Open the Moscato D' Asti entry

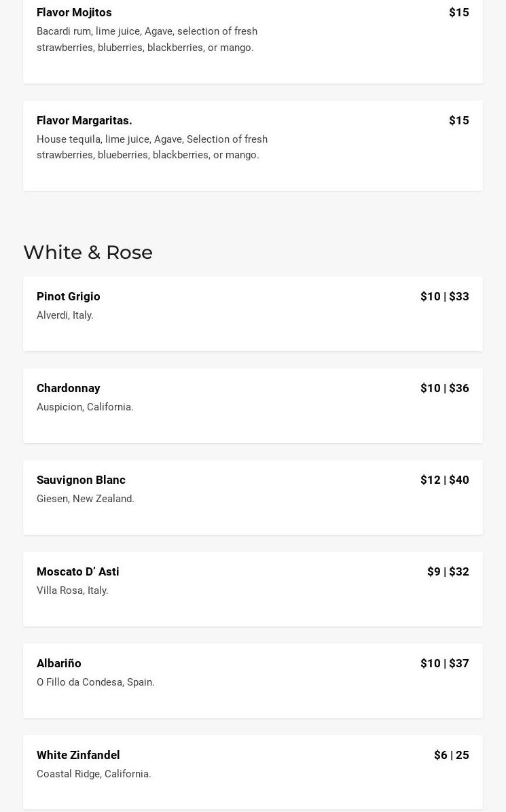click(x=78, y=571)
